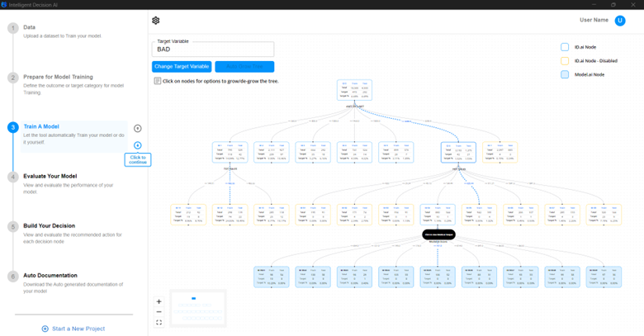Select the 'Data' step
Image resolution: width=644 pixels, height=336 pixels.
pos(29,27)
